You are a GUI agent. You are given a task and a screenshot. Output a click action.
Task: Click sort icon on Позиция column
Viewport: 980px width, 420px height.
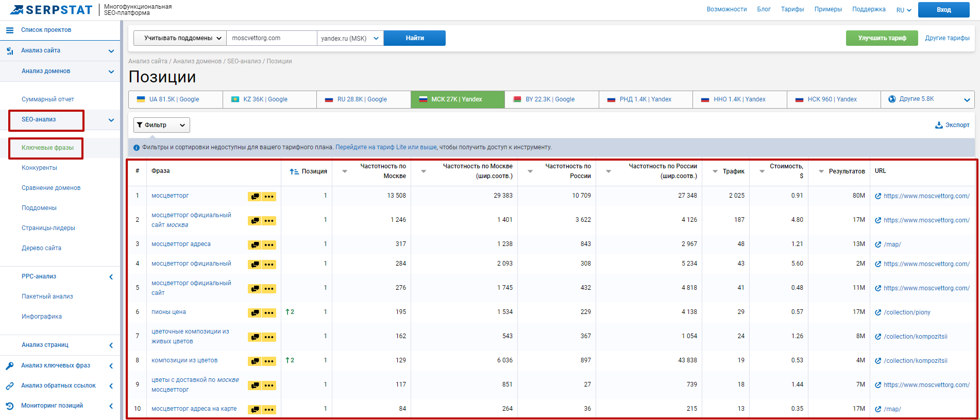click(294, 172)
